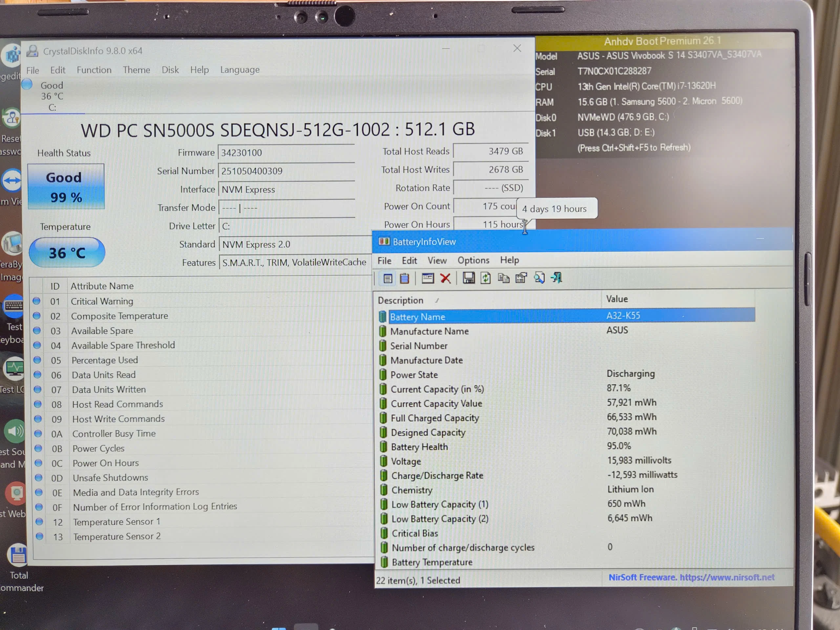This screenshot has height=630, width=840.
Task: Select the Battery Health row in BatteryInfoView
Action: 567,447
